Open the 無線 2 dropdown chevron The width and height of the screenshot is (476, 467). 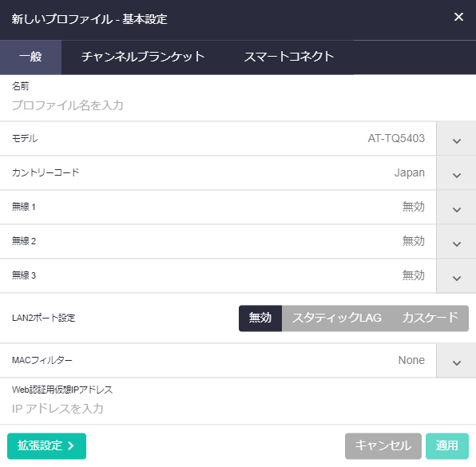tap(456, 242)
